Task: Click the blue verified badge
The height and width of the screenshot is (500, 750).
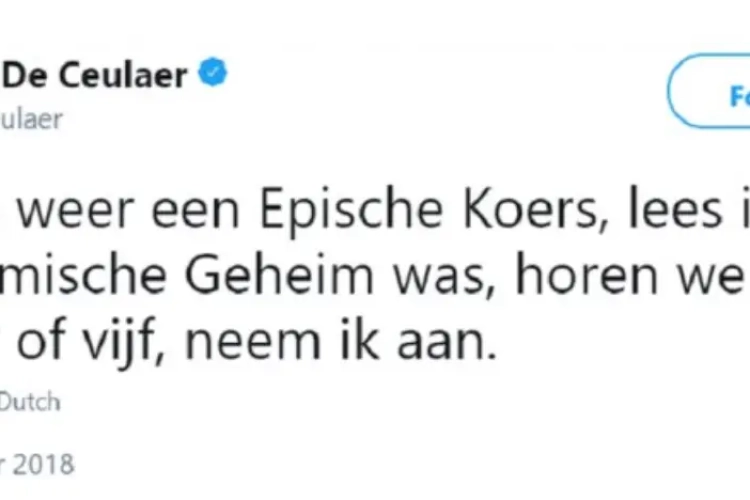Action: point(212,75)
